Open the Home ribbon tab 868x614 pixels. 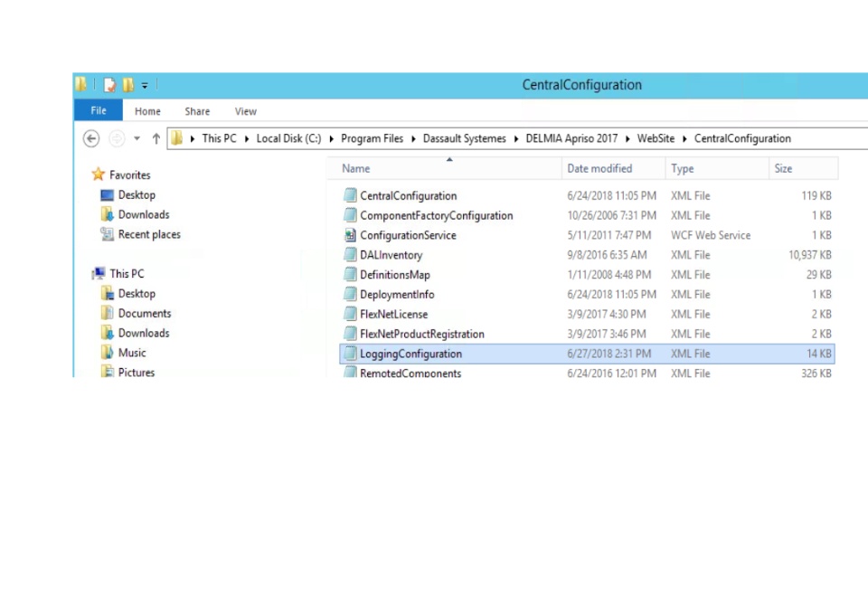pos(147,111)
